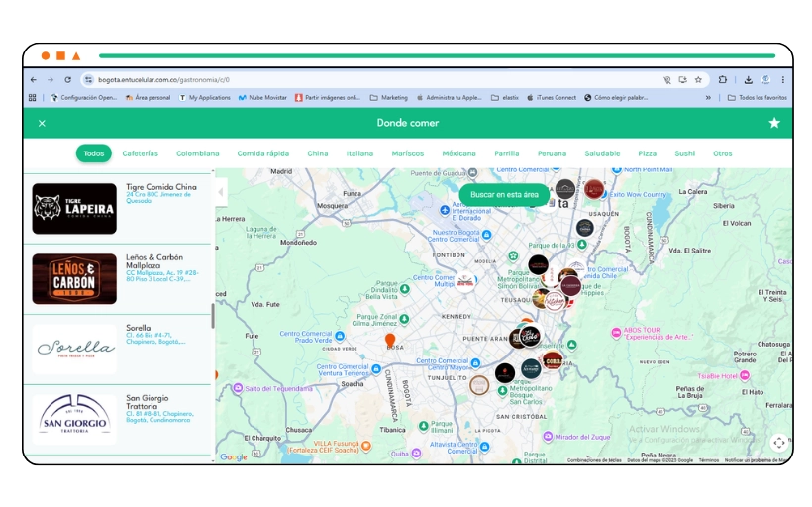This screenshot has width=812, height=507.
Task: Select the Parrilla category
Action: [506, 153]
